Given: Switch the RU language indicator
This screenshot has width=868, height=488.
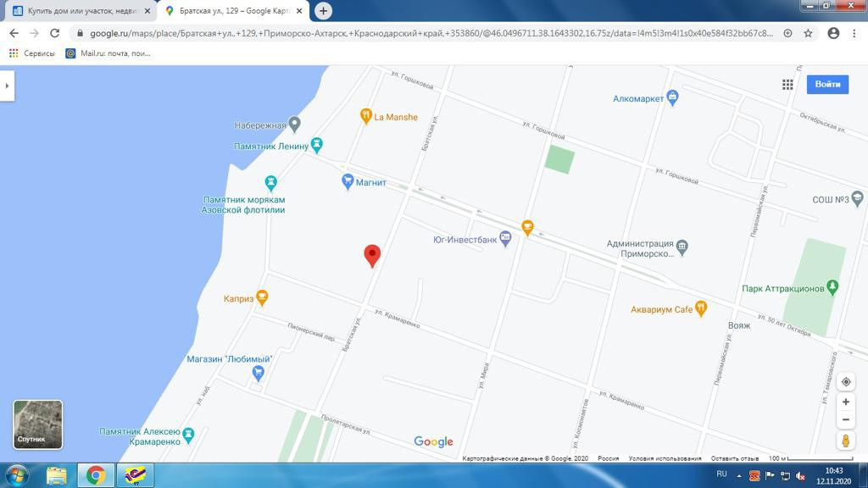Looking at the screenshot, I should (x=721, y=474).
